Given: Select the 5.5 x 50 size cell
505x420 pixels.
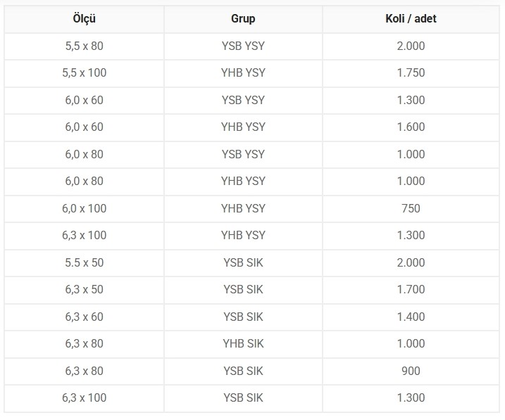Looking at the screenshot, I should 84,262.
